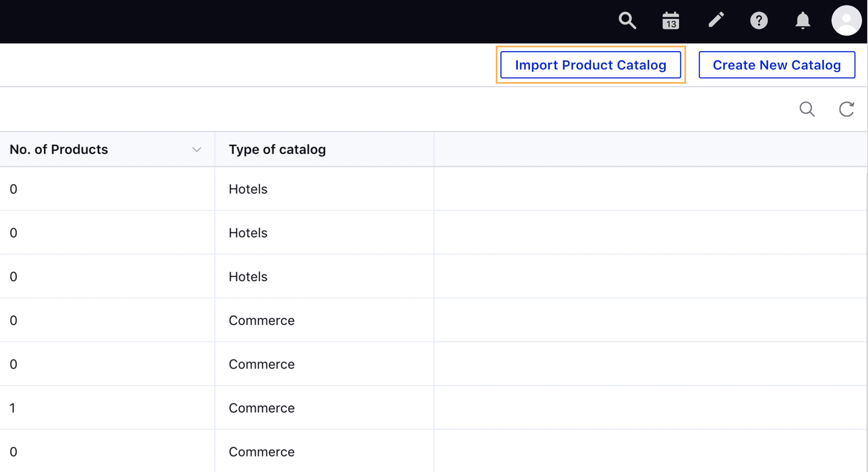Screen dimensions: 868x472
Task: Click the No. of Products column header
Action: click(x=107, y=149)
